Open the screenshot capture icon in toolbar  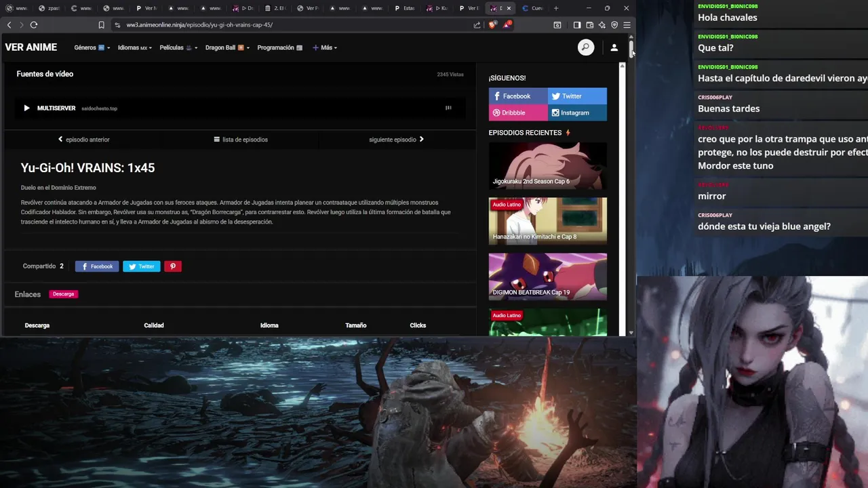point(557,25)
